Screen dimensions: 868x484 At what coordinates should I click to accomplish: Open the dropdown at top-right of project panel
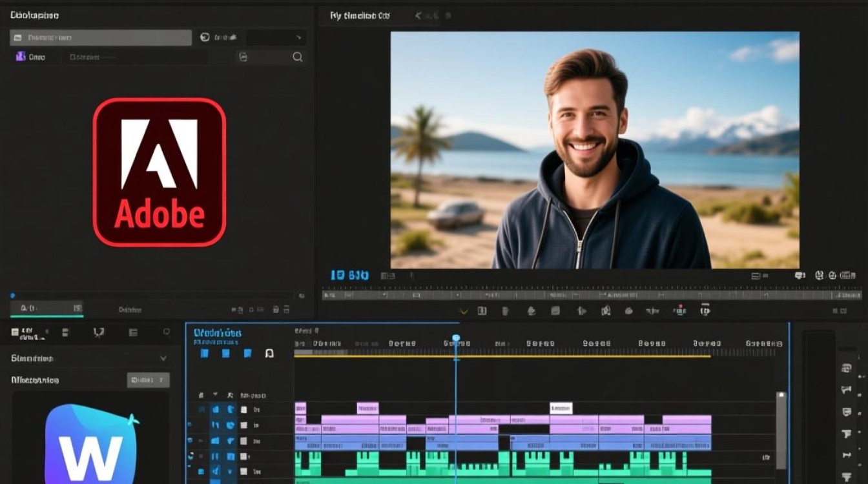pyautogui.click(x=276, y=37)
